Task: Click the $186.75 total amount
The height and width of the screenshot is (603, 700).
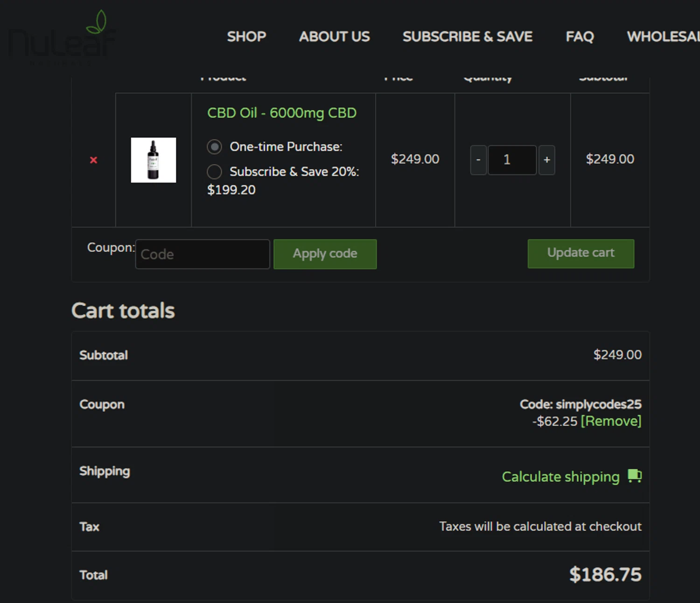Action: coord(605,575)
